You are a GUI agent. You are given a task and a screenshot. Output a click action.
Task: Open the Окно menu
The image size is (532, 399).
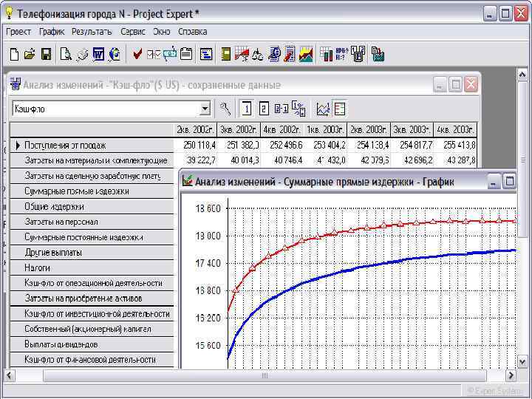(162, 32)
